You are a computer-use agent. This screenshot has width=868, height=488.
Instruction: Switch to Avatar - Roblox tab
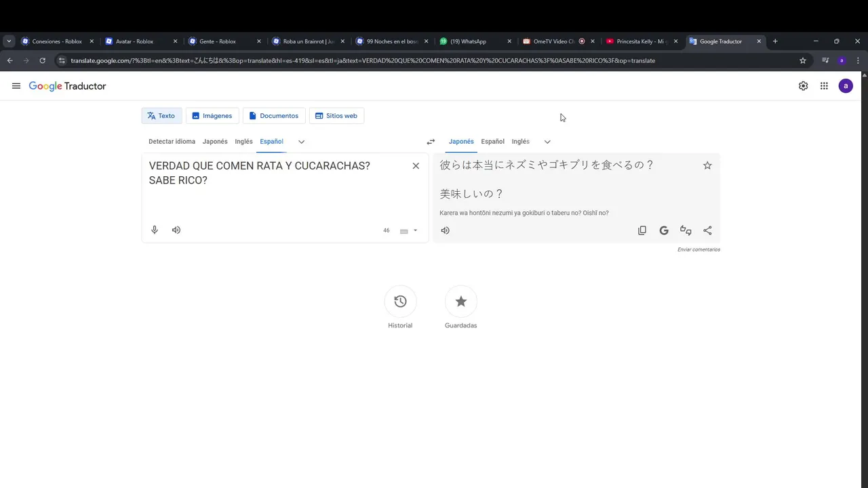coord(141,41)
